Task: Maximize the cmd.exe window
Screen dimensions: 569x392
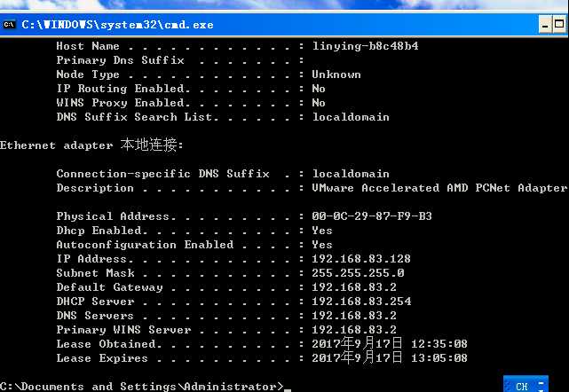Action: click(x=559, y=25)
